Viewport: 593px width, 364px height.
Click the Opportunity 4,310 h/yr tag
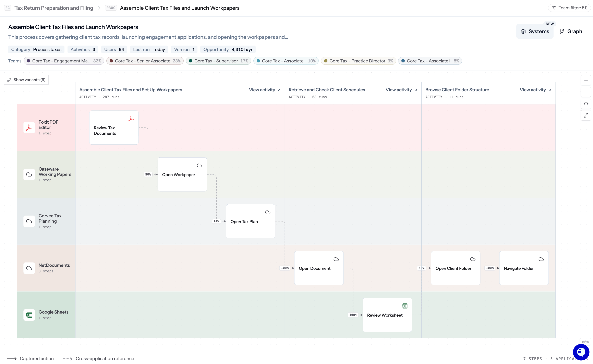228,49
